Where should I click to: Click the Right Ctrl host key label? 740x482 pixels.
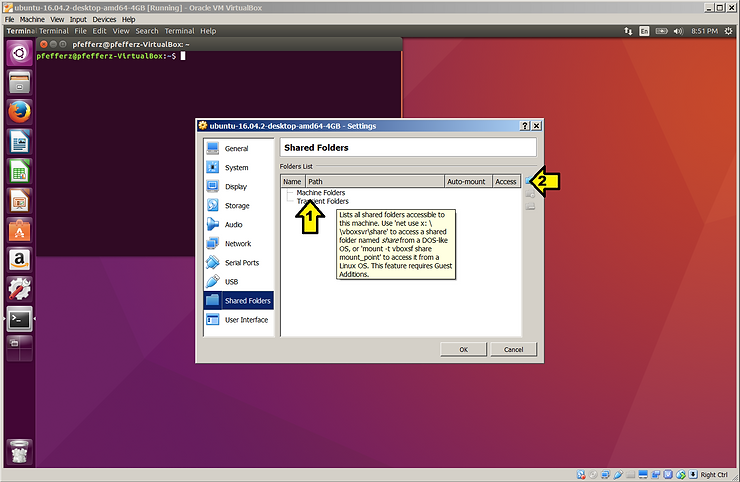click(714, 474)
